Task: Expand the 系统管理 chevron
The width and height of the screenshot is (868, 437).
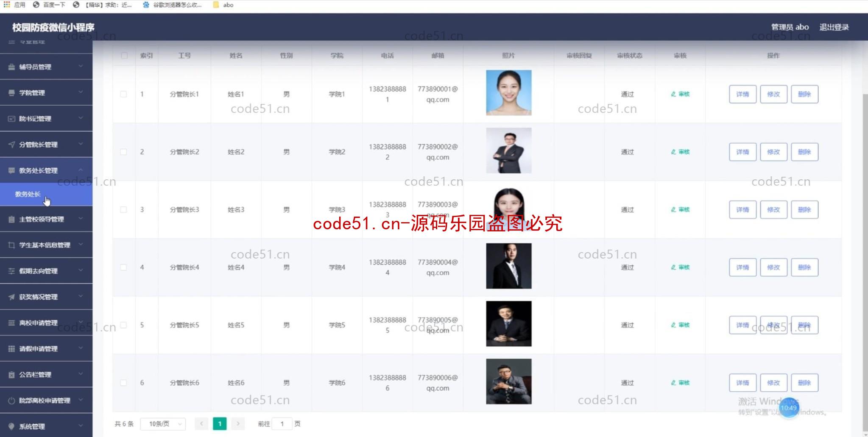Action: point(81,426)
